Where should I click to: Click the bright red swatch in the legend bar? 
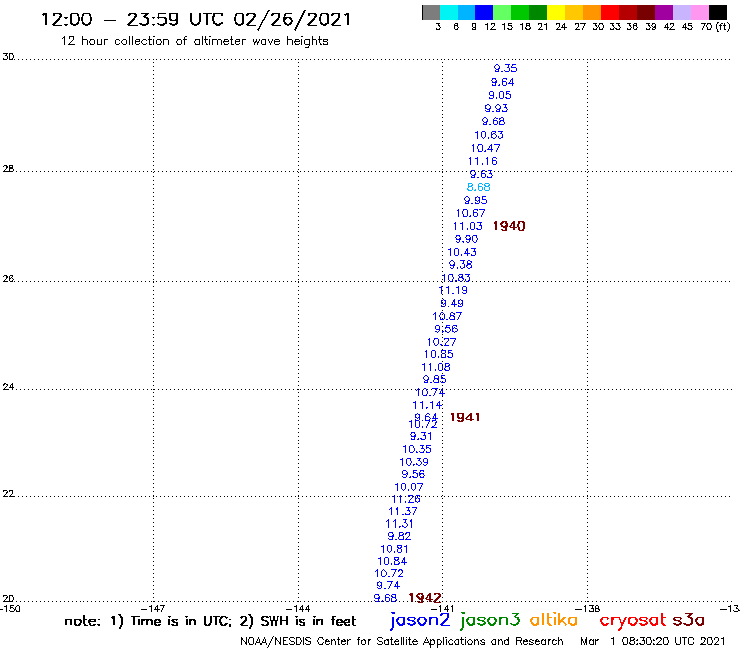click(x=610, y=12)
